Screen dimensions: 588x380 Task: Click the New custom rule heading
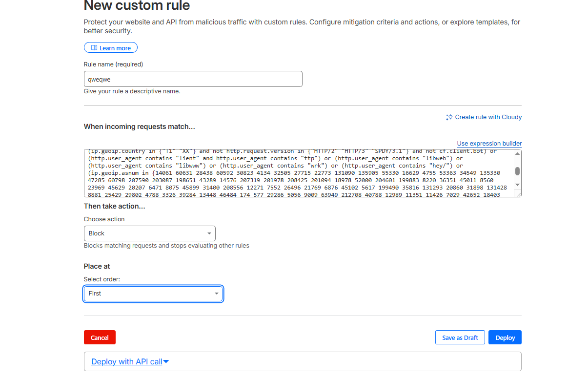click(137, 6)
